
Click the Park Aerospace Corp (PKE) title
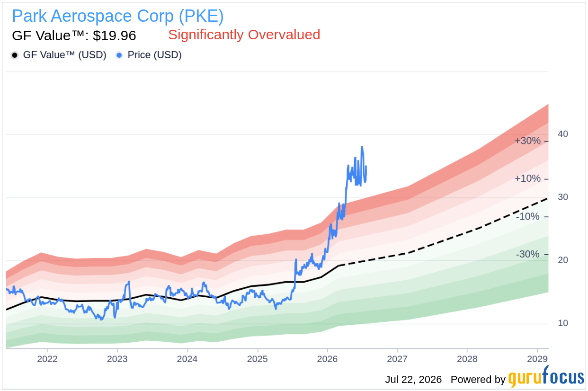(x=118, y=16)
